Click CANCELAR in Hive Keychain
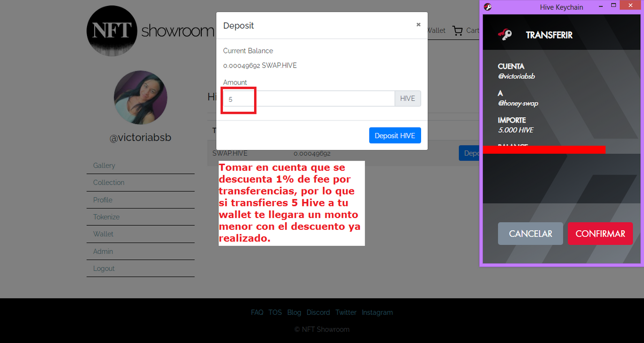644x343 pixels. click(530, 234)
